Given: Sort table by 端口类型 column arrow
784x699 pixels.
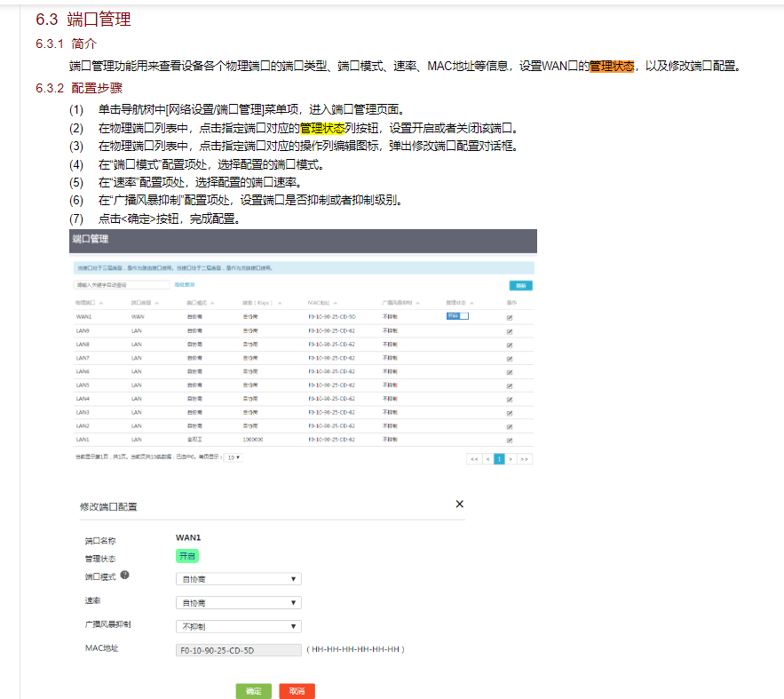Looking at the screenshot, I should 156,303.
